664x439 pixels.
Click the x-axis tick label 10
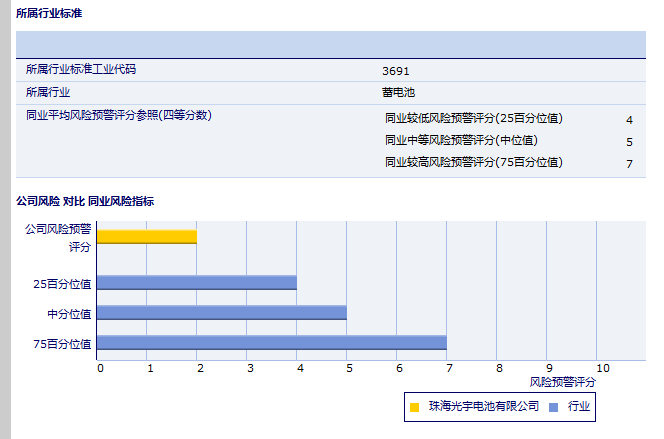pos(603,367)
